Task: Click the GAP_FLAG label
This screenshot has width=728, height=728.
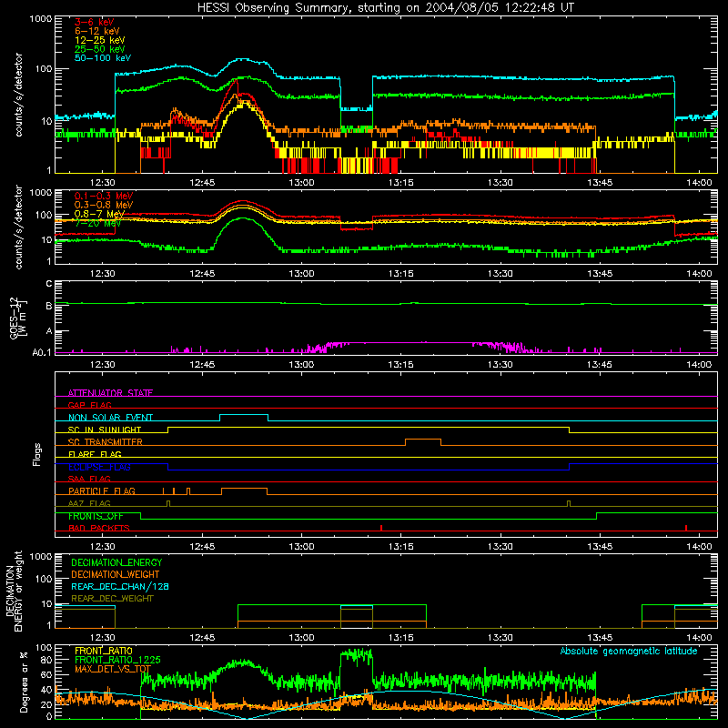Action: 89,405
